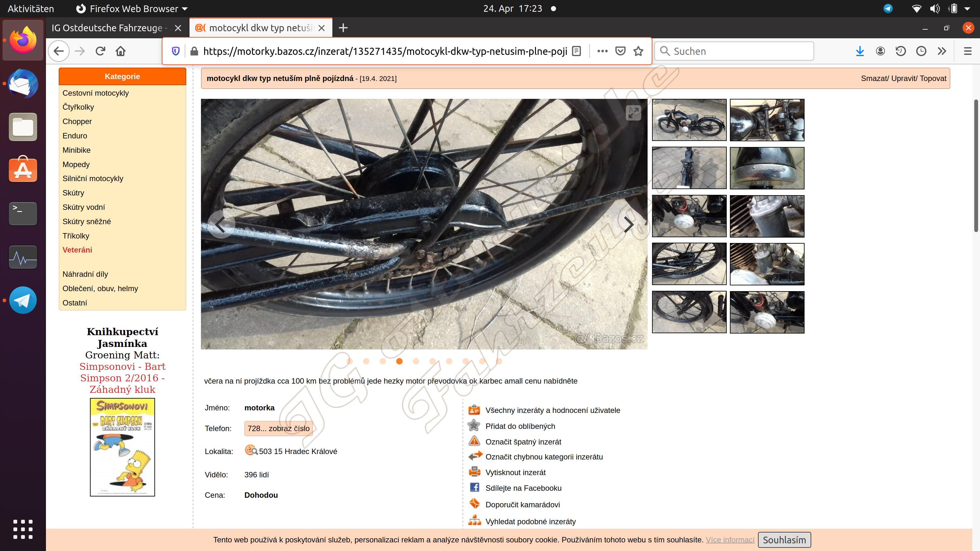Image resolution: width=980 pixels, height=551 pixels.
Task: Click Vytisknout inzerát
Action: point(516,472)
